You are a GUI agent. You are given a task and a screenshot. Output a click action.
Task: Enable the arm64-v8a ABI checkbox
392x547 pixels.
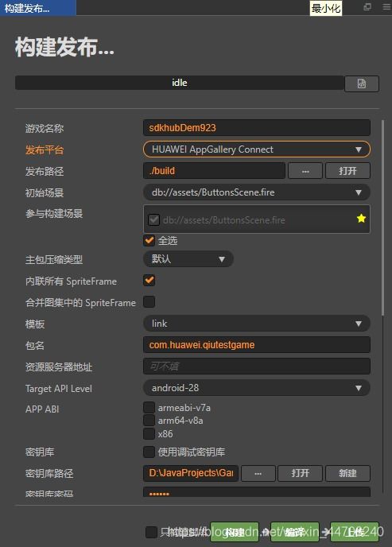149,421
